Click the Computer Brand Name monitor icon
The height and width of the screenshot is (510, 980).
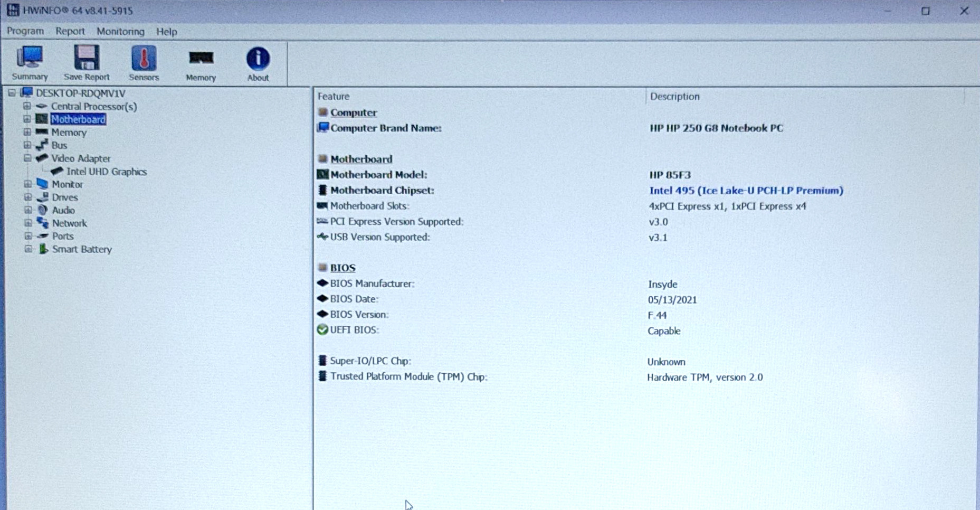(322, 127)
